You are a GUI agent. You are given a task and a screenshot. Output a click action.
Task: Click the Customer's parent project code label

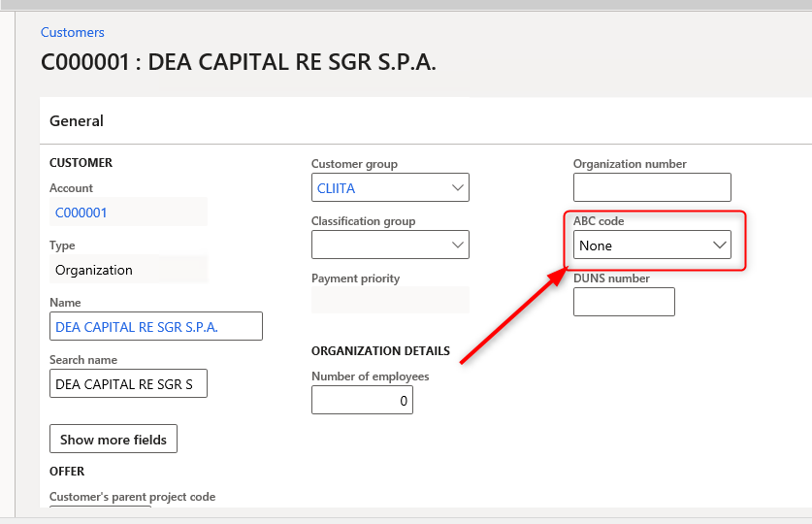132,497
